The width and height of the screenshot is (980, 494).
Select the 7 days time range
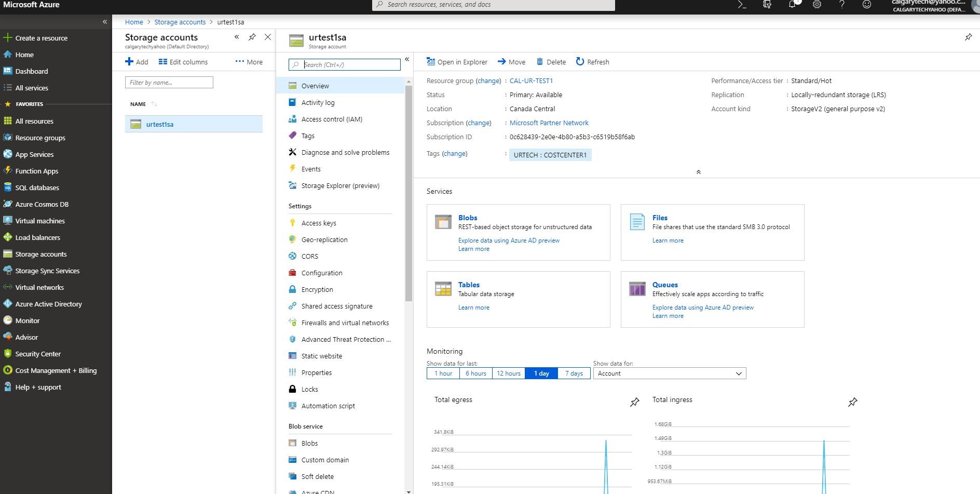574,373
